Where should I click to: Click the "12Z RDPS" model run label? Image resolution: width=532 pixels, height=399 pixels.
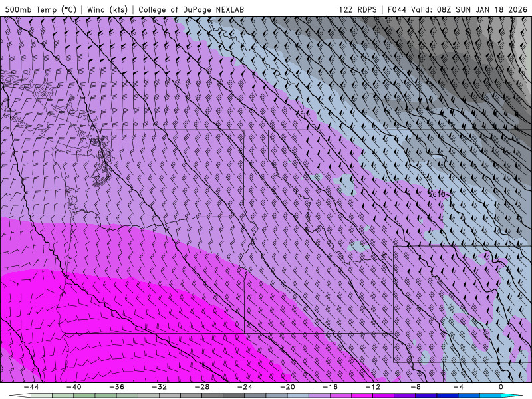(358, 9)
